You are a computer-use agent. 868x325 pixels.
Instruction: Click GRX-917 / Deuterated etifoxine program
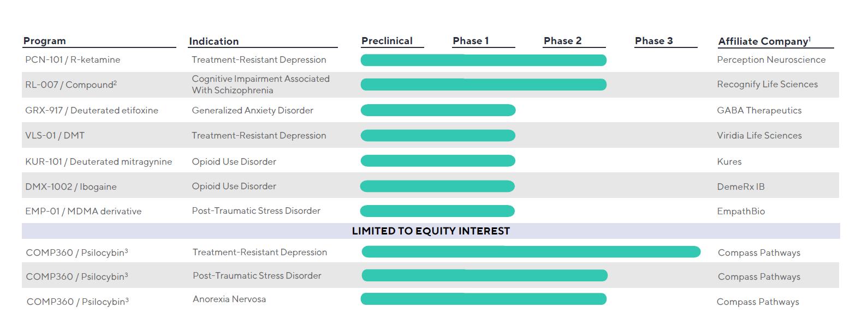92,111
